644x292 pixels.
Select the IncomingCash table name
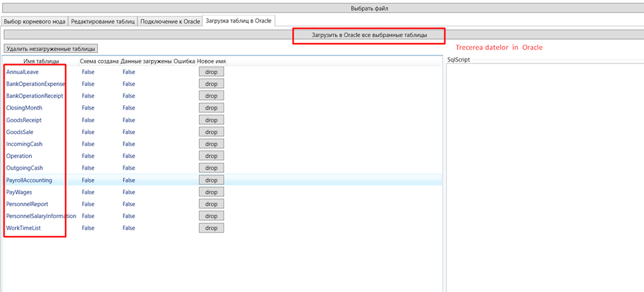tap(24, 144)
